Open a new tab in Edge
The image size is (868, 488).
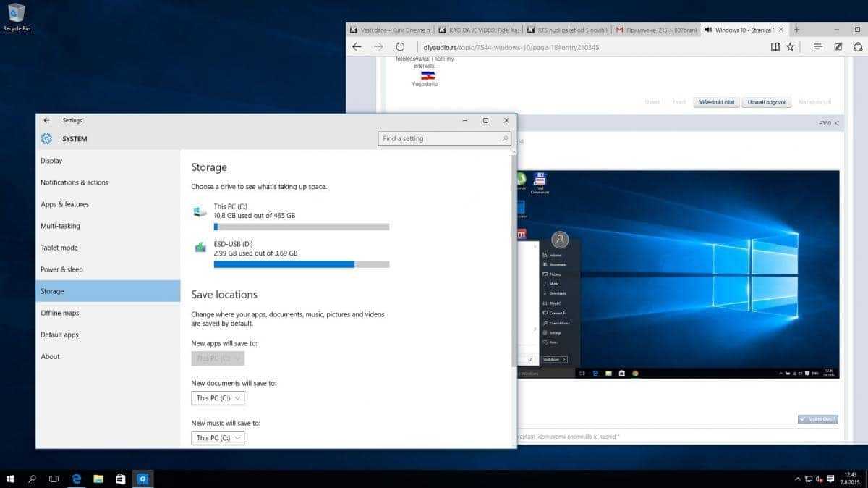point(797,30)
